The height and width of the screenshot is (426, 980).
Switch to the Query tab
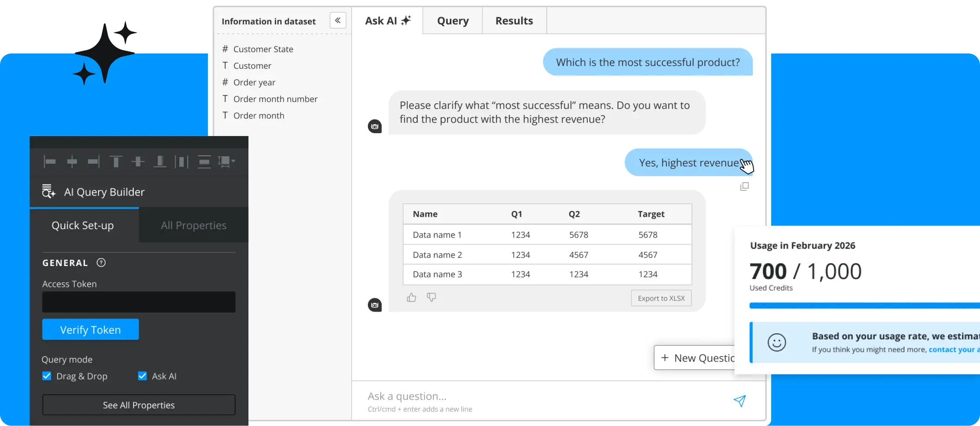[x=453, y=21]
